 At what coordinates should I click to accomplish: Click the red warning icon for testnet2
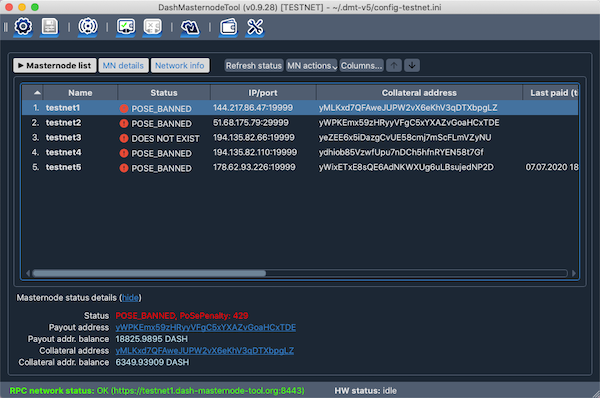124,123
